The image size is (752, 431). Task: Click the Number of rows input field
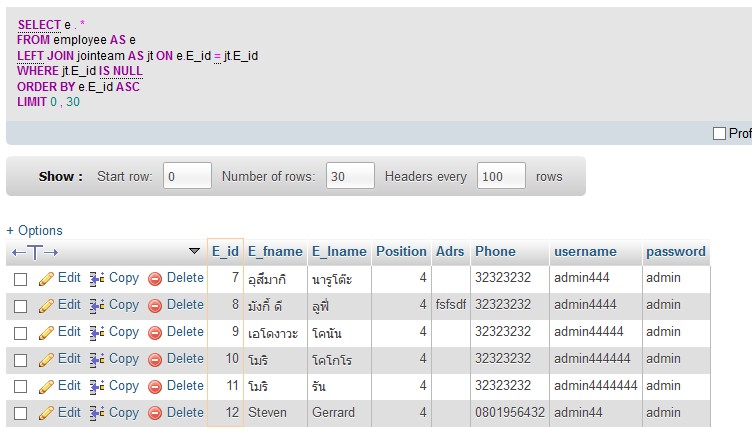pyautogui.click(x=350, y=176)
